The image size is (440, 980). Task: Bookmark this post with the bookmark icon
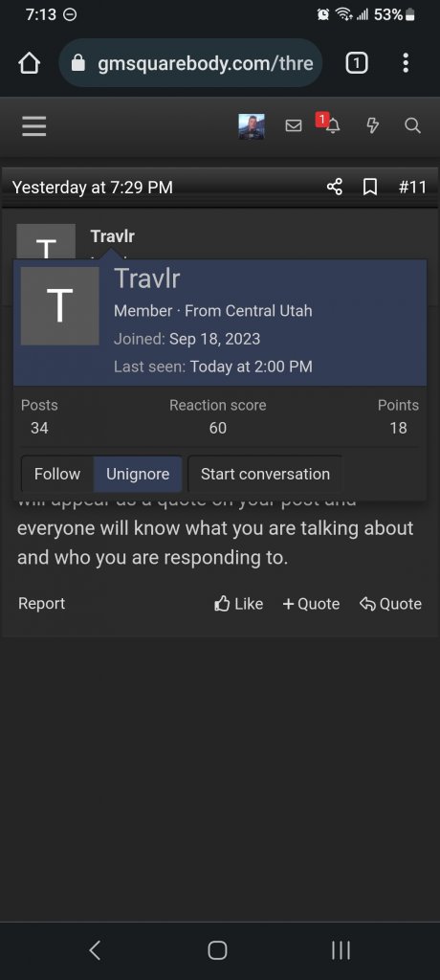click(370, 187)
